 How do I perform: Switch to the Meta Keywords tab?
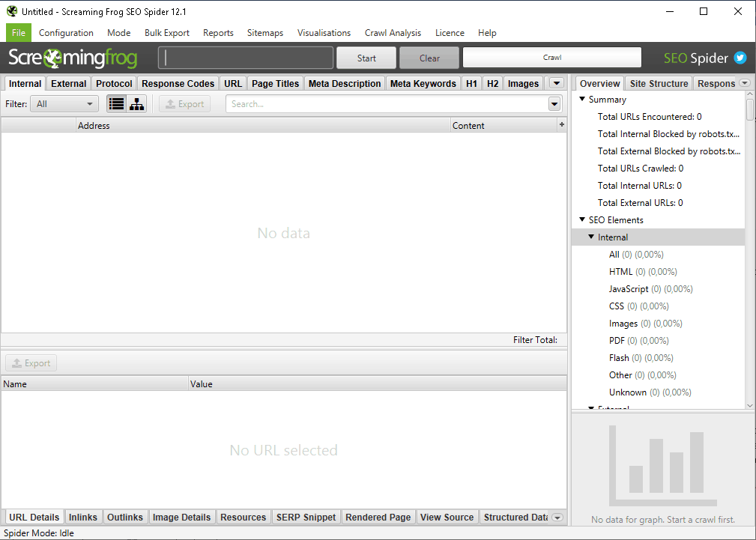point(423,83)
